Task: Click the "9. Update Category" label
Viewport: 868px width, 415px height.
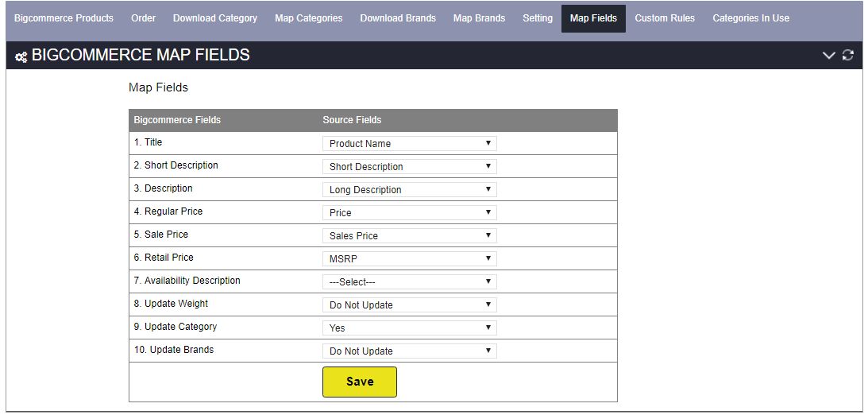Action: pyautogui.click(x=176, y=327)
